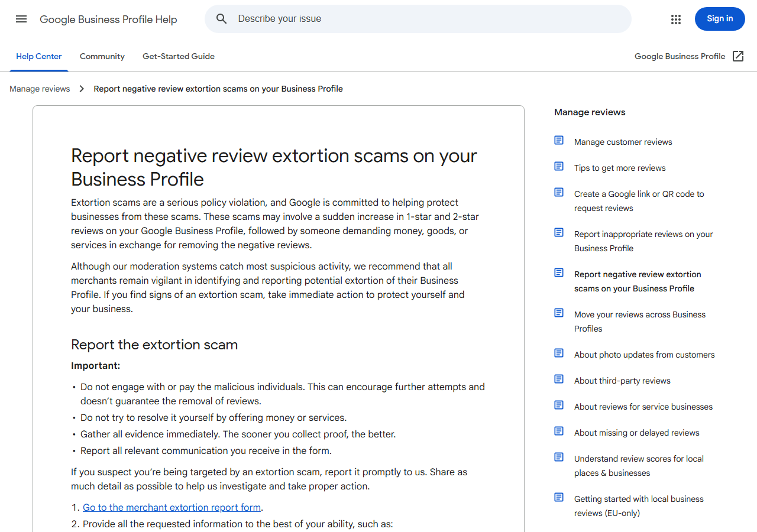
Task: Click article icon beside About third-party reviews
Action: [559, 379]
